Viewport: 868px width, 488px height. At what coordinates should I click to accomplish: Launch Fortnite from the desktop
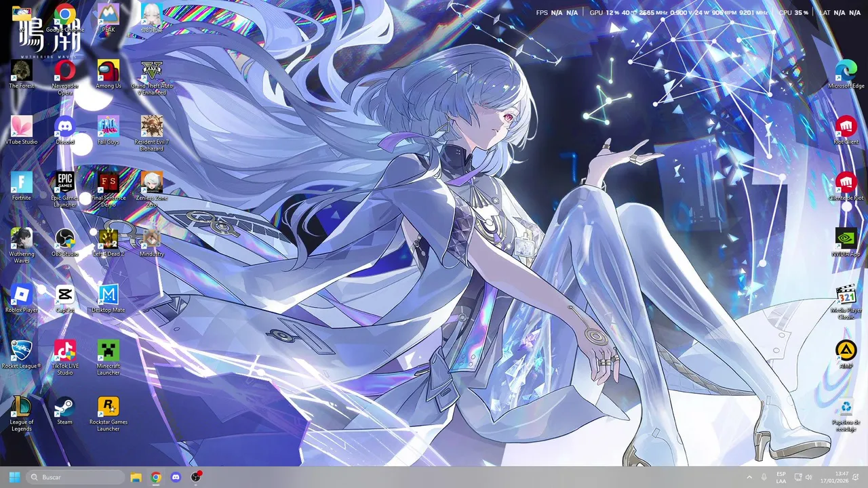click(22, 186)
